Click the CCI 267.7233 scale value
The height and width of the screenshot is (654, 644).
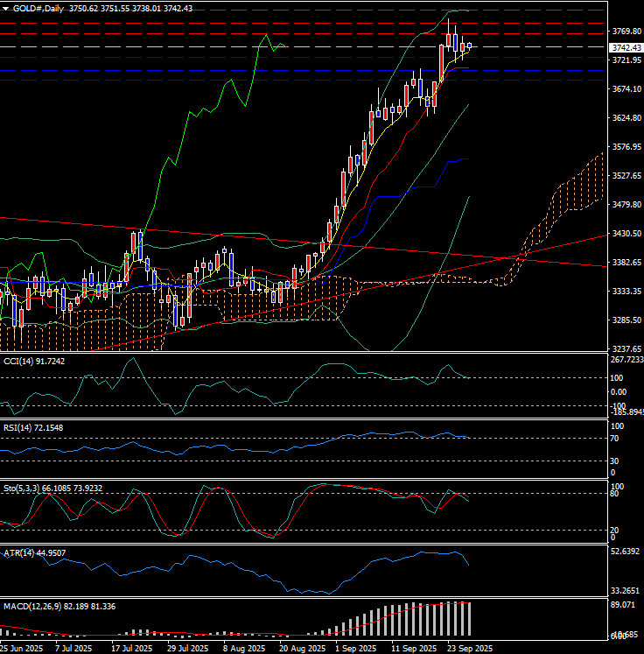click(626, 360)
